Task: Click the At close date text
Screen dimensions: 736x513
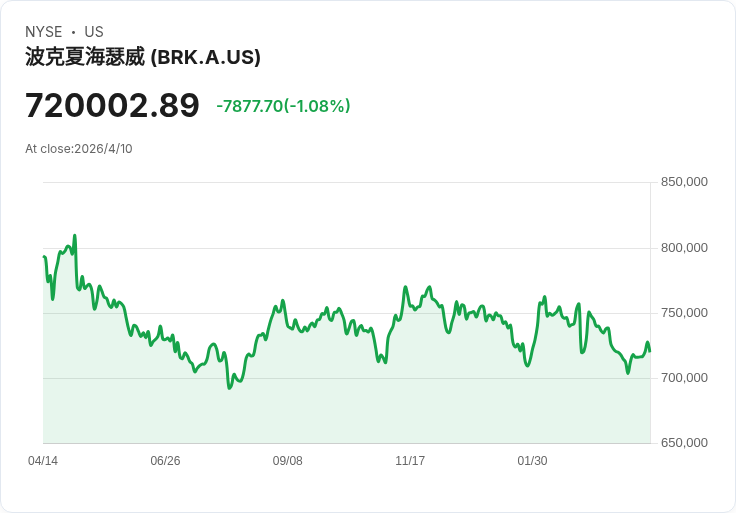Action: tap(79, 149)
